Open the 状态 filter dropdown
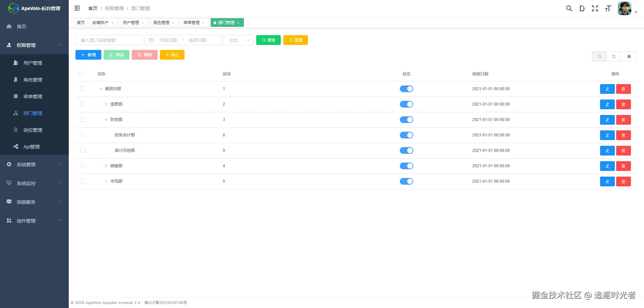 click(239, 40)
